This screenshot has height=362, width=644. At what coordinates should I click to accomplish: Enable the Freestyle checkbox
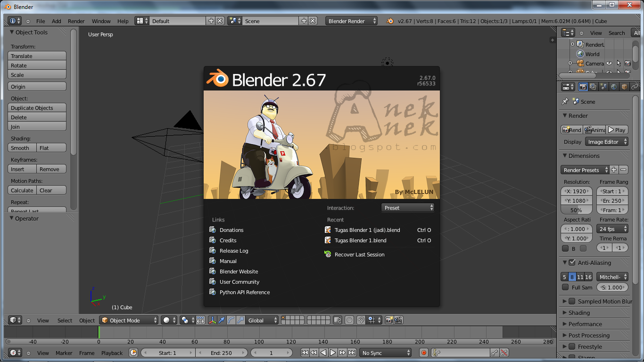tap(572, 346)
